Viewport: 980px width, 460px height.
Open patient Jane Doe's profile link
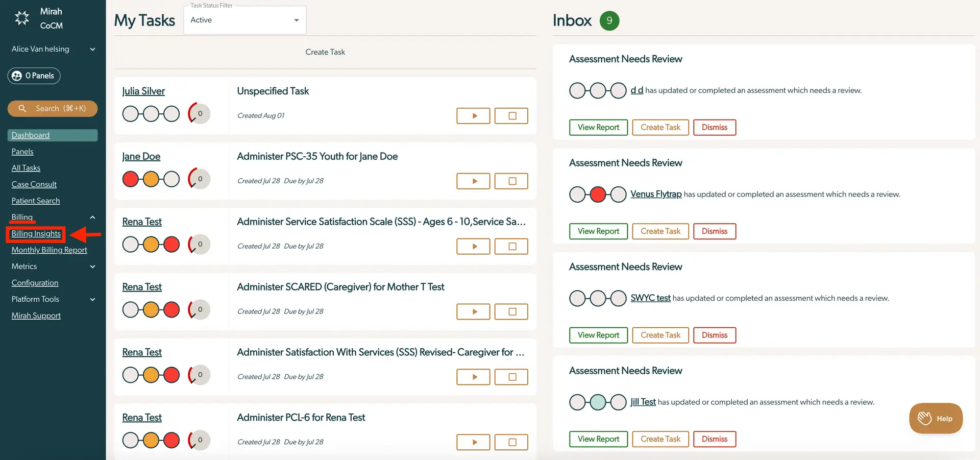141,156
